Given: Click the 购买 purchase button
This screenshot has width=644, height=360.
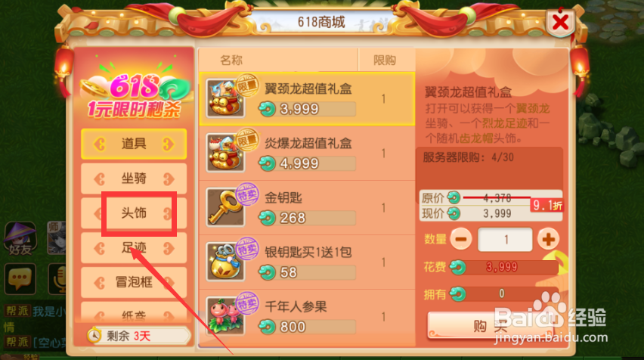Looking at the screenshot, I should pyautogui.click(x=491, y=326).
